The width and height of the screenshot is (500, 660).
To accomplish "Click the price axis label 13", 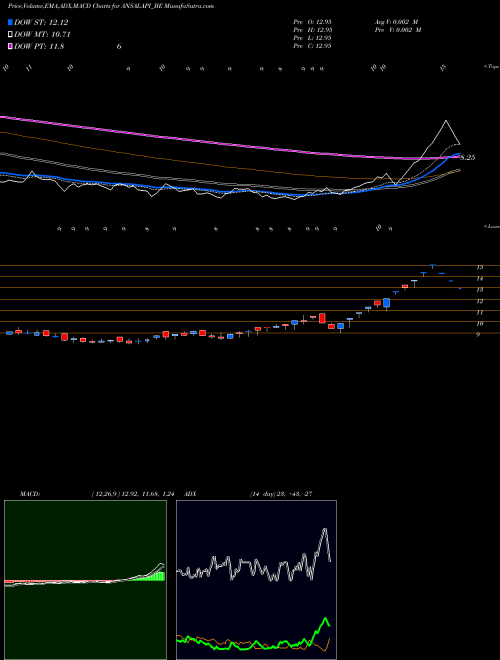I will tap(480, 290).
